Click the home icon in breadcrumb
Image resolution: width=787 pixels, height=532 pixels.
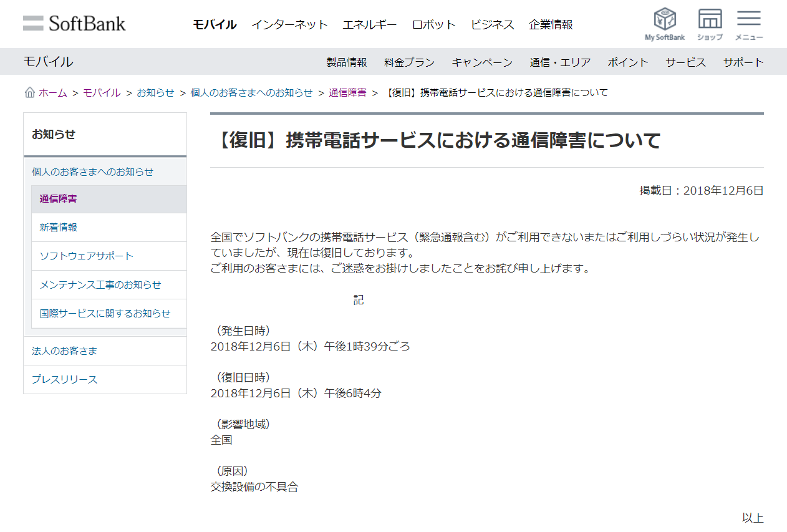29,93
